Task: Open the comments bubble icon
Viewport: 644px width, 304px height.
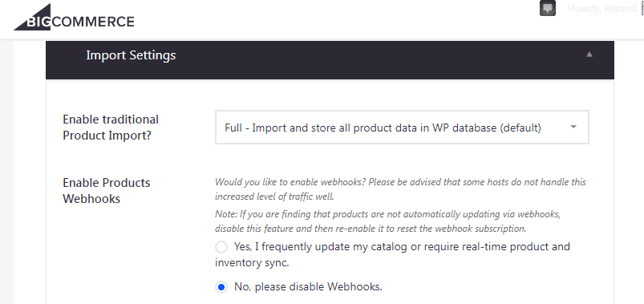Action: point(548,8)
